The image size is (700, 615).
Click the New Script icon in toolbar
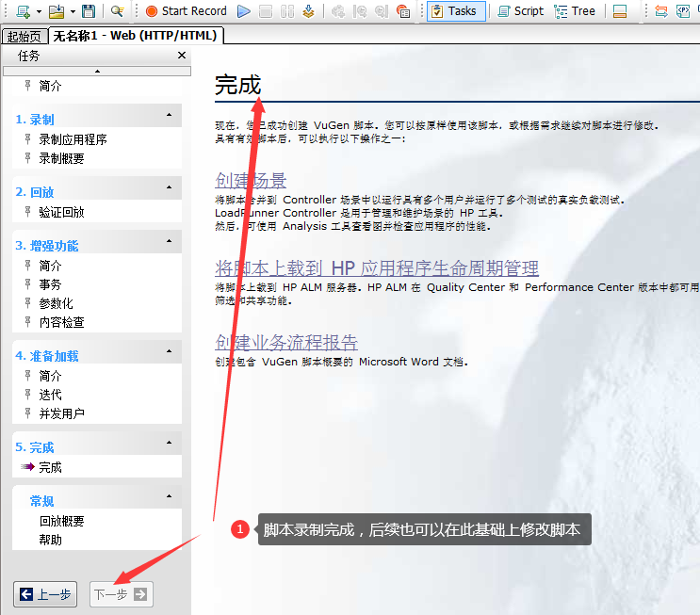coord(23,11)
